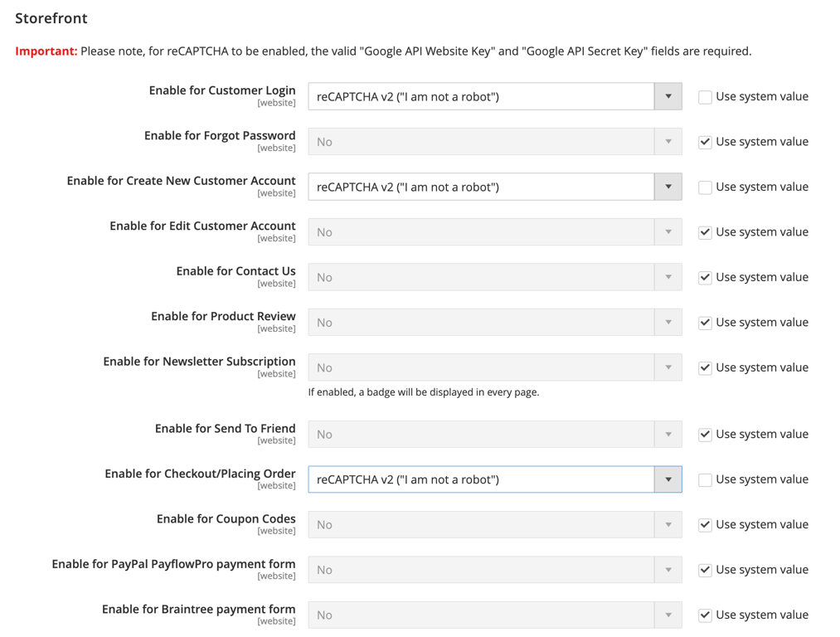This screenshot has width=840, height=637.
Task: Open the Edit Customer Account dropdown
Action: [668, 231]
